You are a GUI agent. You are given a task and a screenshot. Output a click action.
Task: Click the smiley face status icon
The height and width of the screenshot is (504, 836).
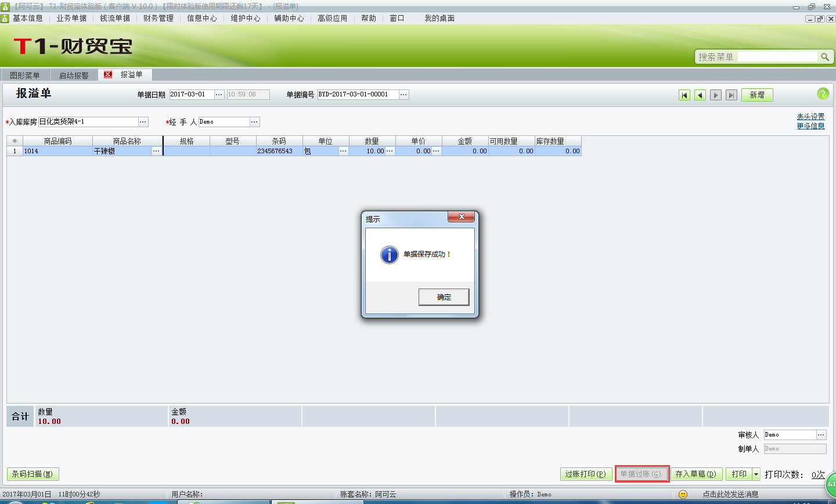point(683,494)
